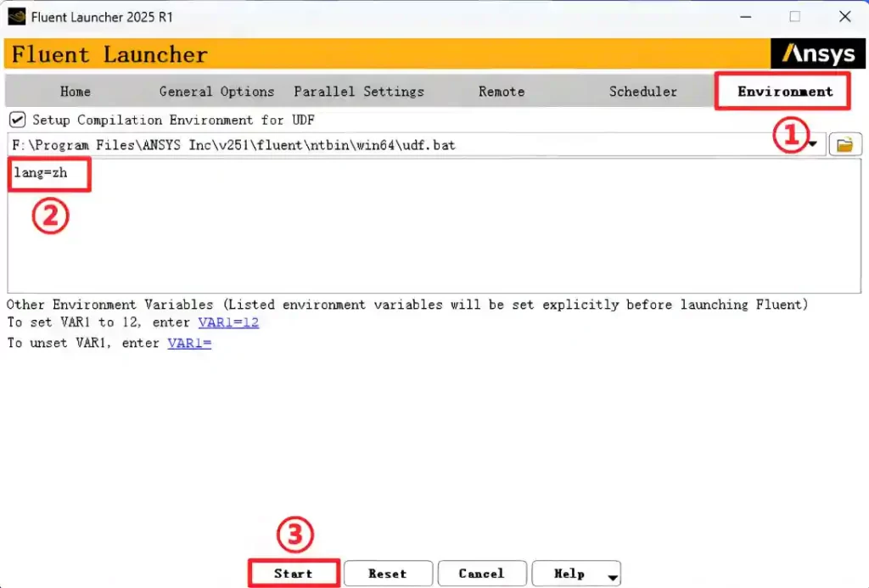This screenshot has height=588, width=869.
Task: Toggle Setup Compilation Environment for UDF checkbox
Action: tap(16, 120)
